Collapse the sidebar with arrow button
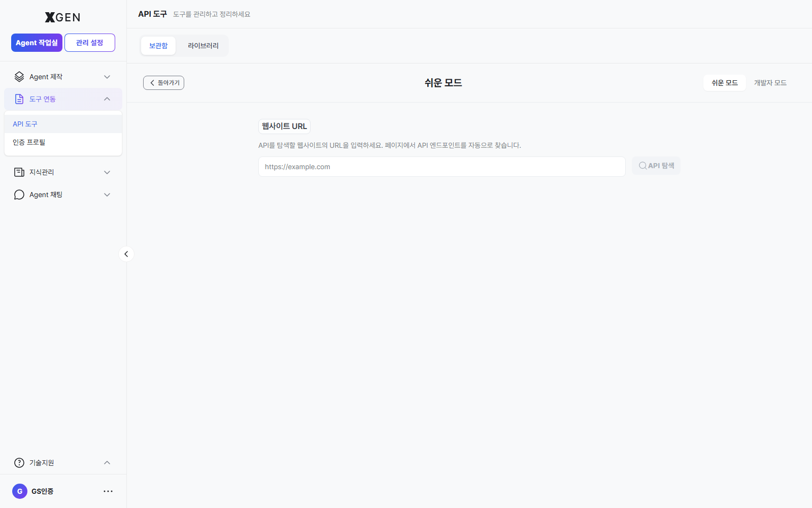Screen dimensions: 812x508 126,254
